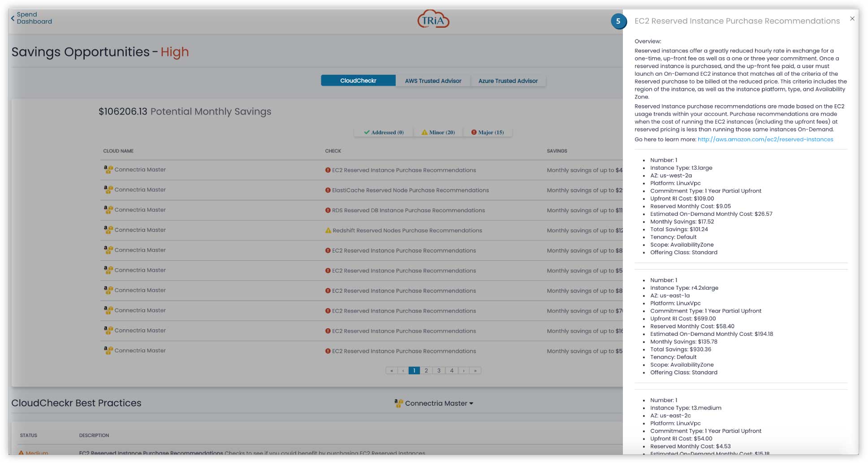Click the 'CloudCheckr Best Practices' heading
Screen dimensions: 868x463
[x=76, y=403]
